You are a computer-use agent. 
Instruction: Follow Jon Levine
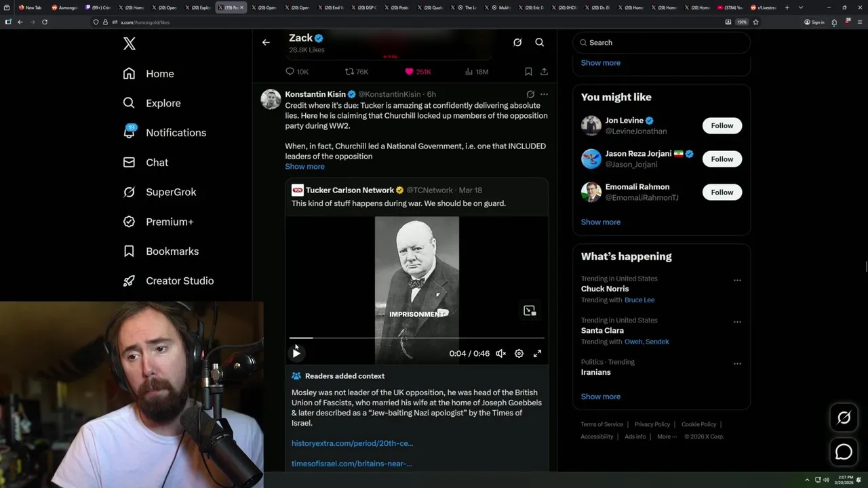tap(722, 125)
